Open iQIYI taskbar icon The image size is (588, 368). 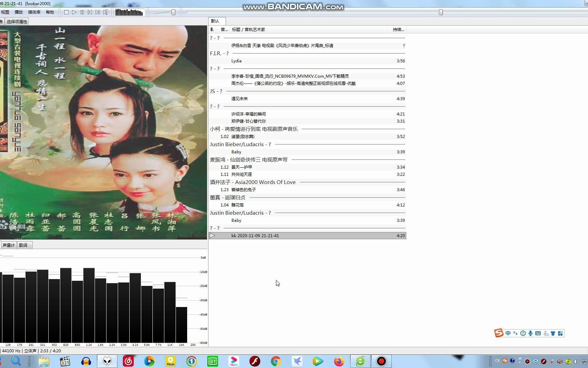(213, 361)
